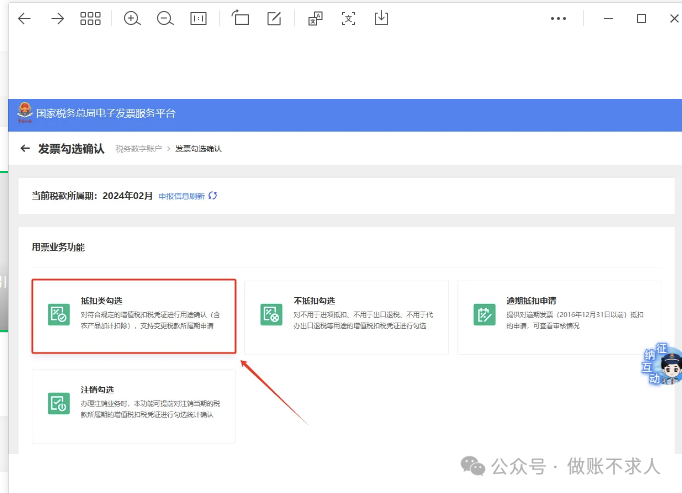Click the green 注销勾选 icon
Image resolution: width=682 pixels, height=493 pixels.
pos(59,403)
